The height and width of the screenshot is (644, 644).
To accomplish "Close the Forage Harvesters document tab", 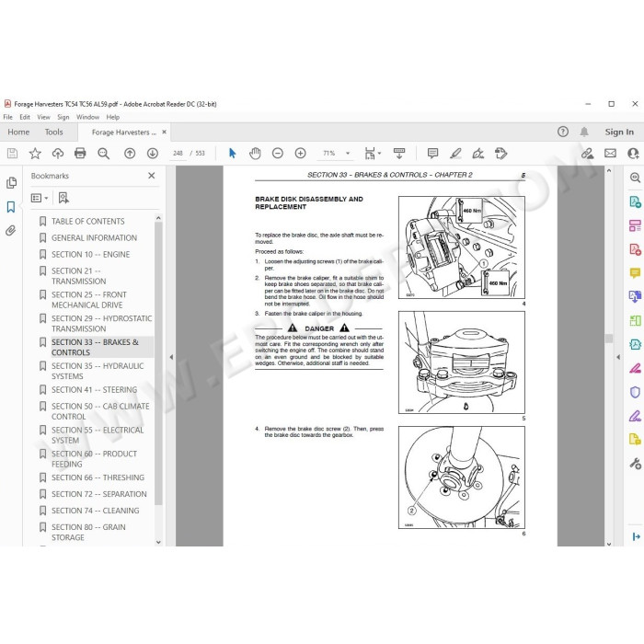I will [165, 132].
